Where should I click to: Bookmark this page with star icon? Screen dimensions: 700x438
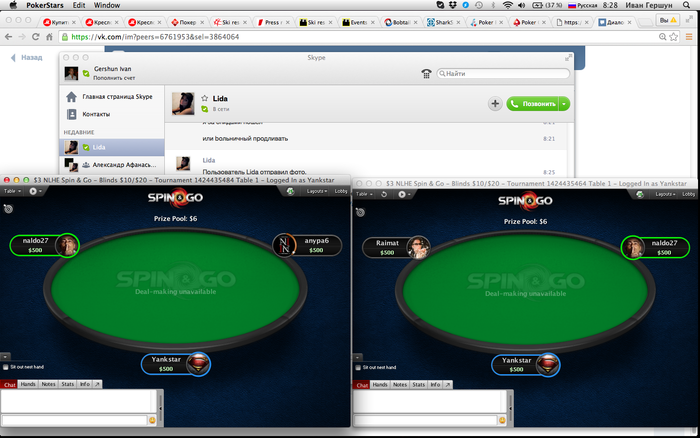[674, 37]
